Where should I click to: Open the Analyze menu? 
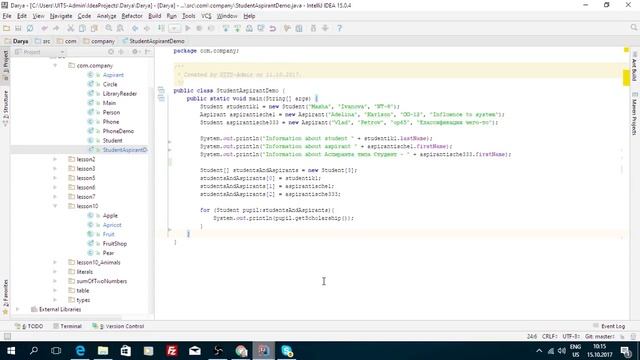click(107, 16)
